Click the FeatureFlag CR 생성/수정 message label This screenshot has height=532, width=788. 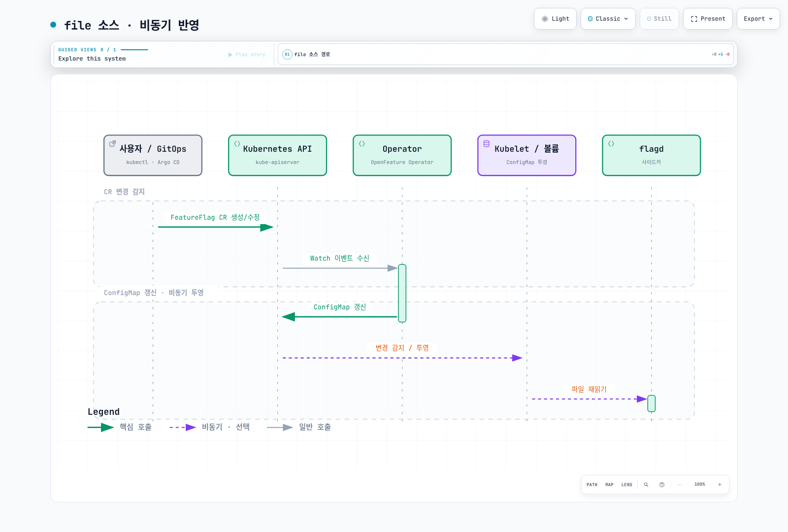pyautogui.click(x=215, y=217)
